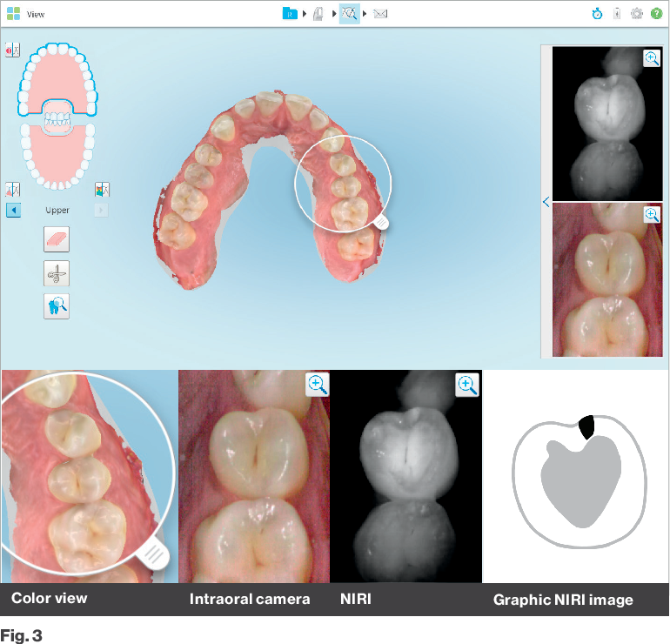The width and height of the screenshot is (670, 644).
Task: Select the scissors trim tool
Action: [x=57, y=273]
